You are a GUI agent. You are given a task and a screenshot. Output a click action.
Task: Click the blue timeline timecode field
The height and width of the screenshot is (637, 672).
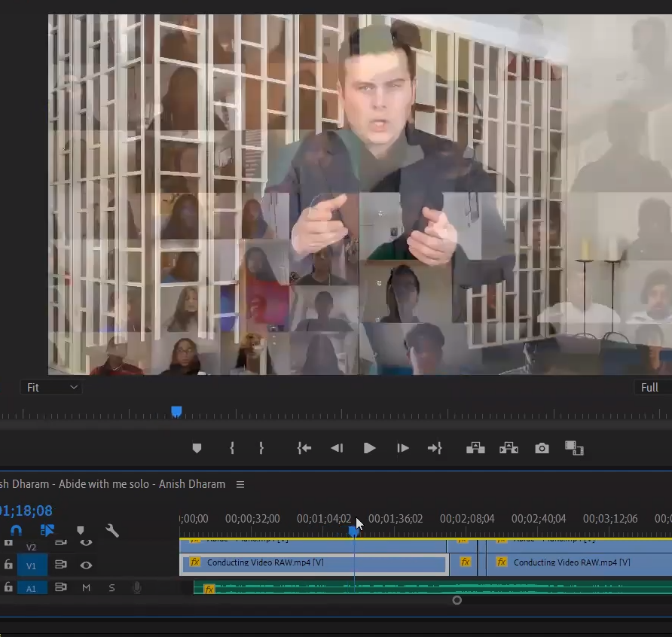(26, 511)
